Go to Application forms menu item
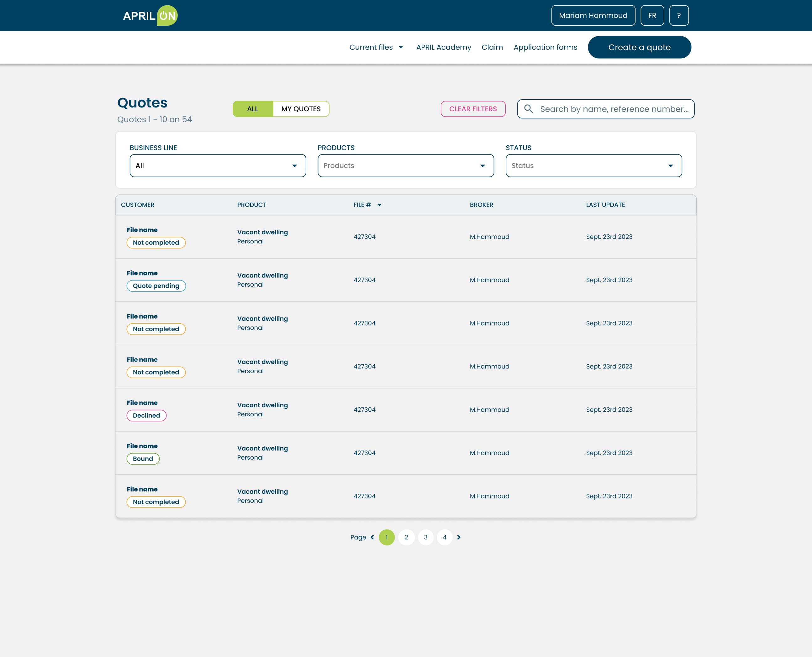Viewport: 812px width, 657px height. pos(545,47)
